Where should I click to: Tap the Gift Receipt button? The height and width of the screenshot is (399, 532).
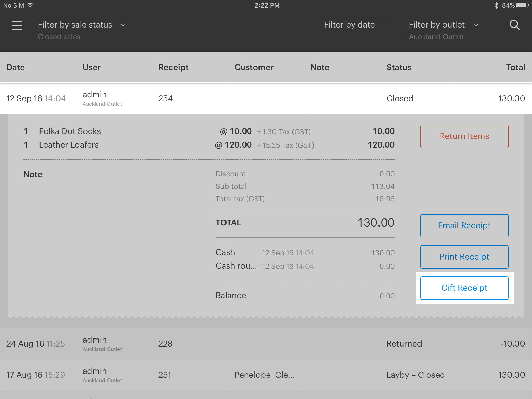[464, 288]
